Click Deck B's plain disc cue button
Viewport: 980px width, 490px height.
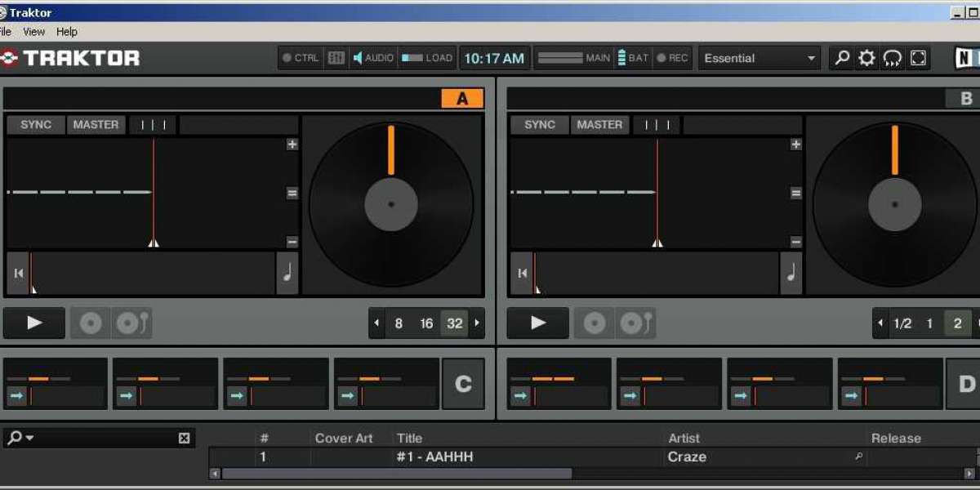[x=595, y=323]
